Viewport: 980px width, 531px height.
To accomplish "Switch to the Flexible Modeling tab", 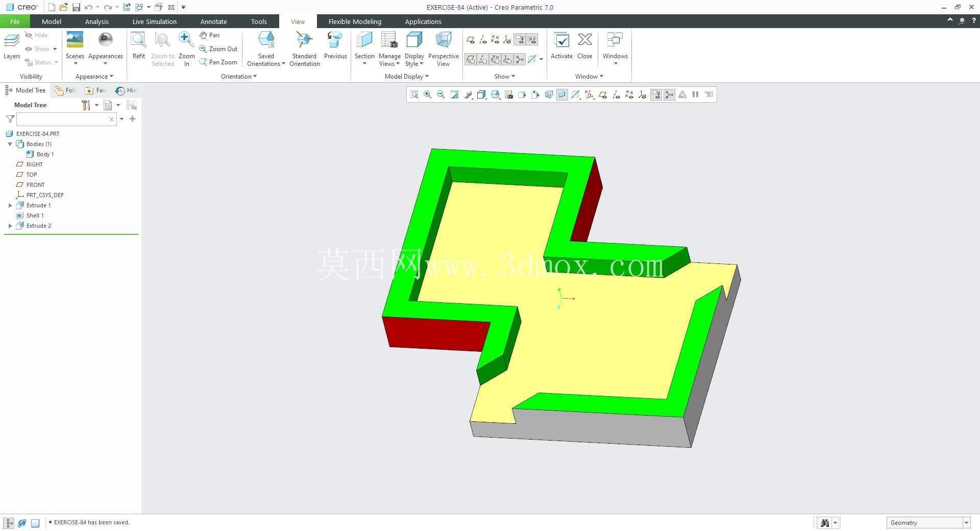I will click(x=355, y=21).
